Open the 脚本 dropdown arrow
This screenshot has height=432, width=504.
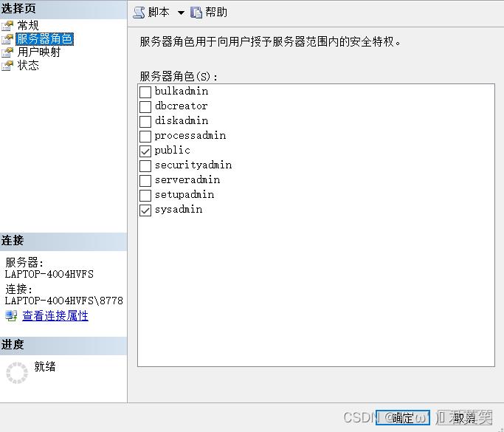[x=181, y=13]
